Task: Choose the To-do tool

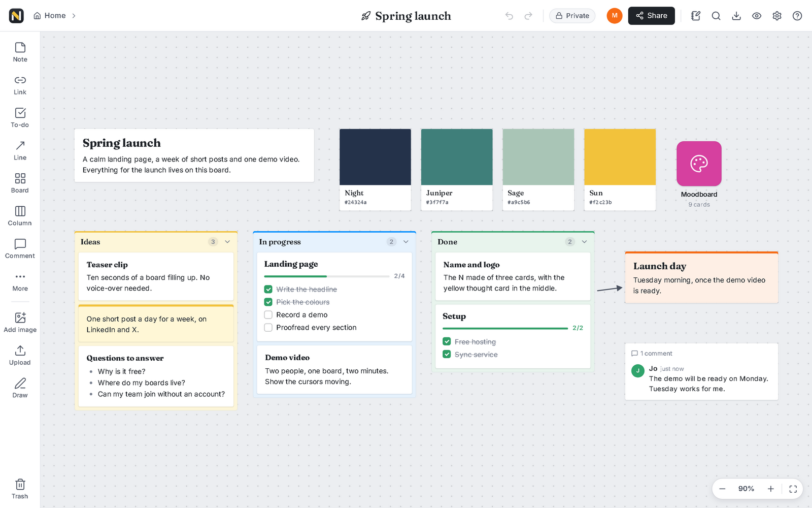Action: (20, 118)
